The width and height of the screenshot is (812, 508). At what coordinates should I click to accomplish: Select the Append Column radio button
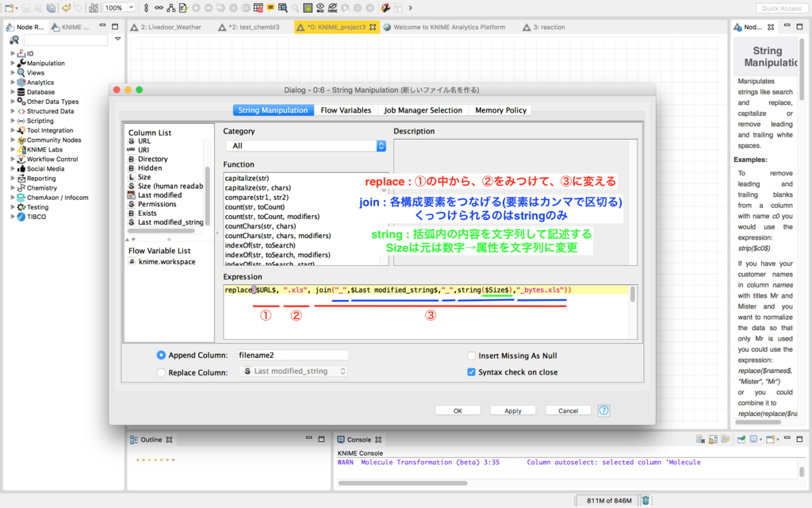point(161,355)
